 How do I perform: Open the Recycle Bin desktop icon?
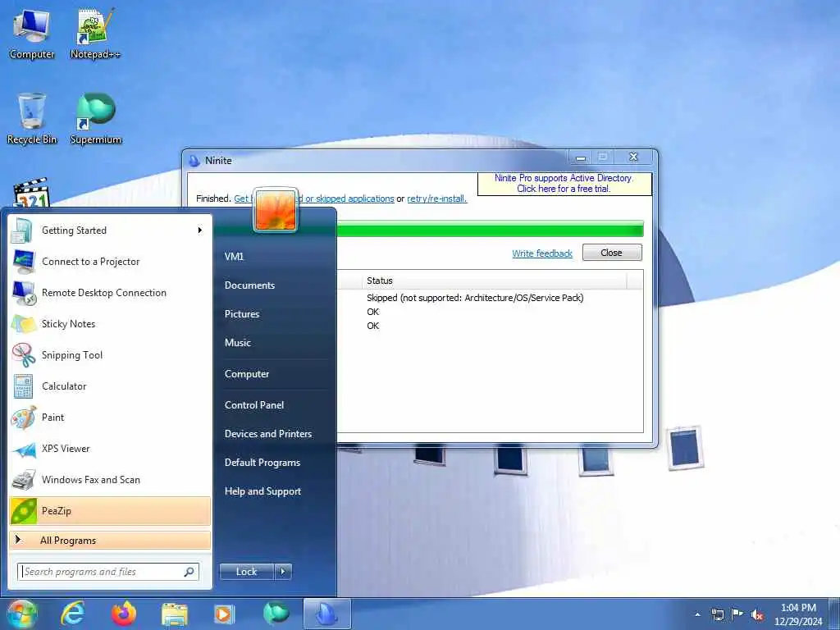[32, 118]
